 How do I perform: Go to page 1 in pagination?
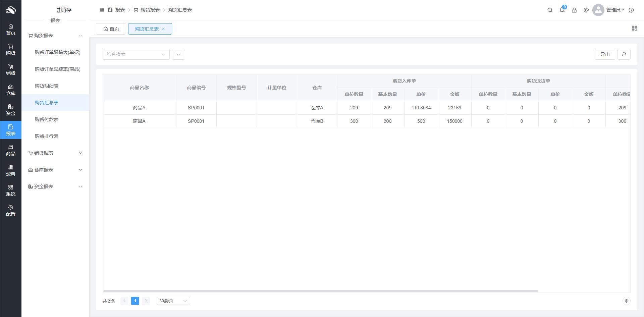pos(135,301)
